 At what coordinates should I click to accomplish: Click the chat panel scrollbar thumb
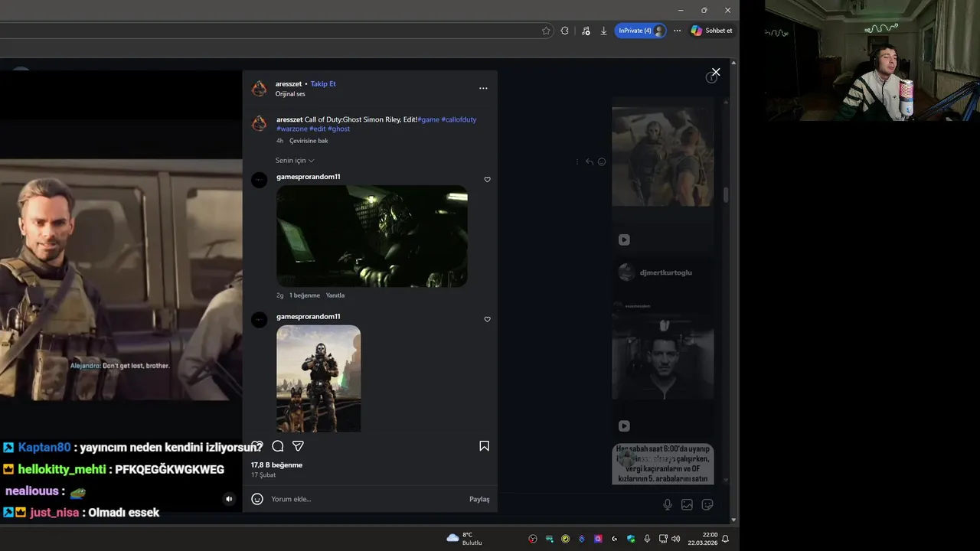pyautogui.click(x=726, y=194)
